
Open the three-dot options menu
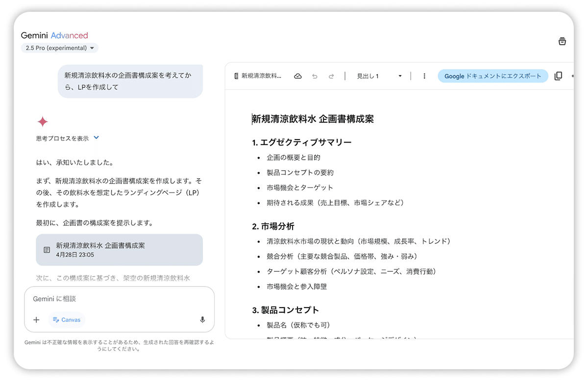(424, 76)
